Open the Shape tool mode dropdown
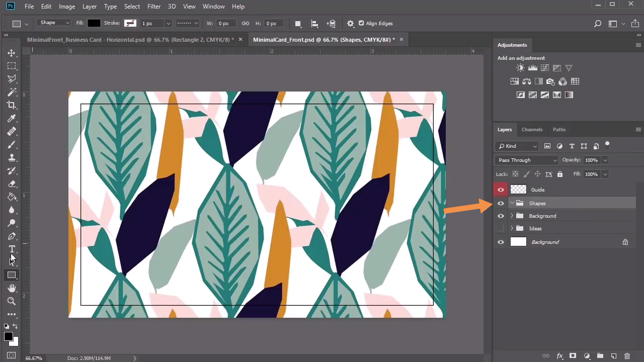The image size is (644, 362). [x=54, y=23]
